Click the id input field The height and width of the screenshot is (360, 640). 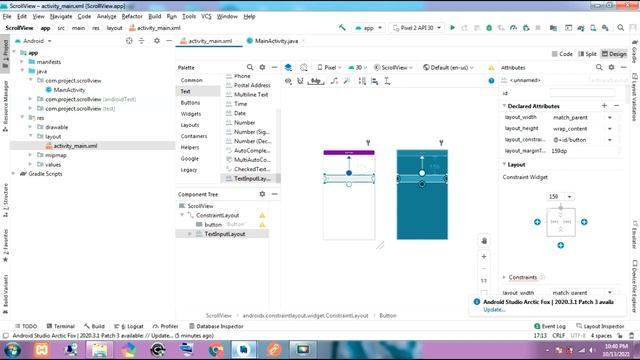(582, 93)
